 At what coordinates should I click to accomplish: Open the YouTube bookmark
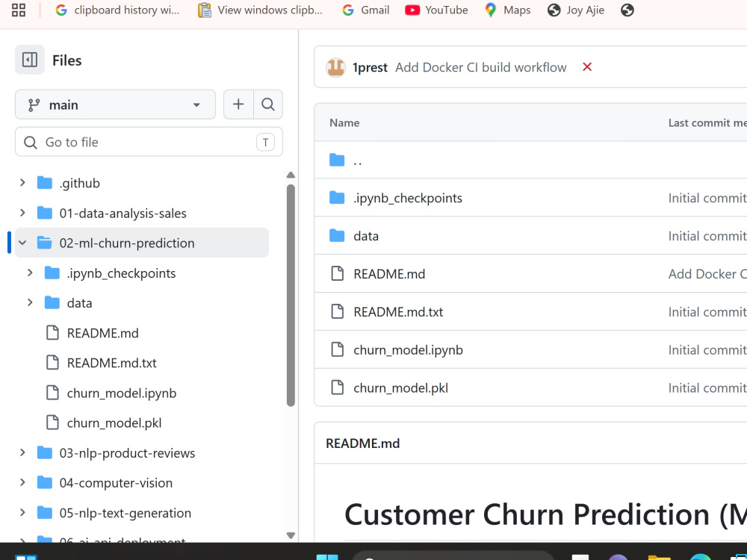436,10
